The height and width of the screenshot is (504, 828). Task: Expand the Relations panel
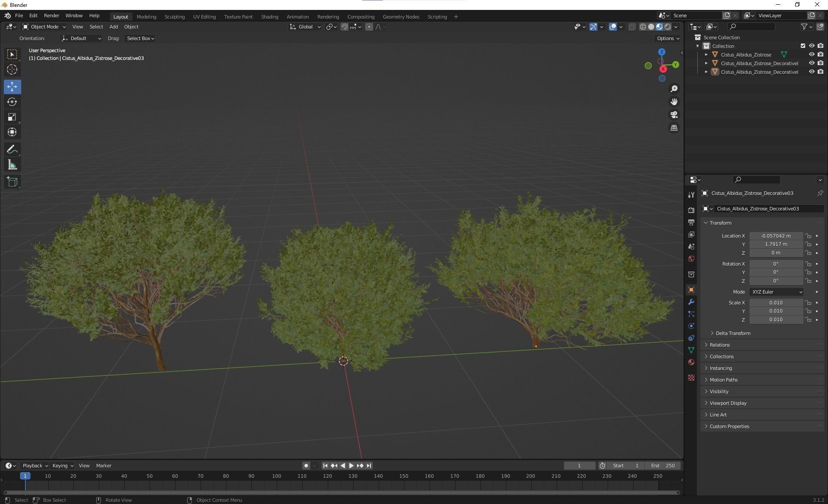click(x=762, y=345)
